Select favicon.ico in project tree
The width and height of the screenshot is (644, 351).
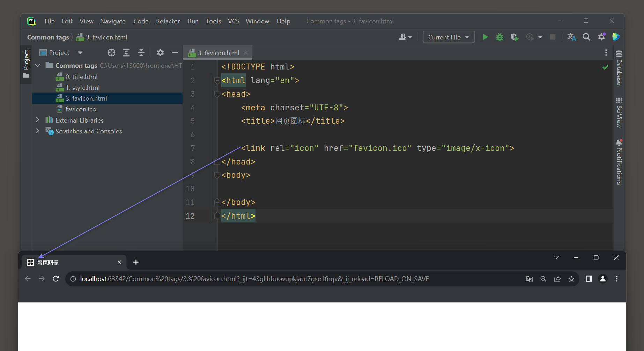pos(81,109)
